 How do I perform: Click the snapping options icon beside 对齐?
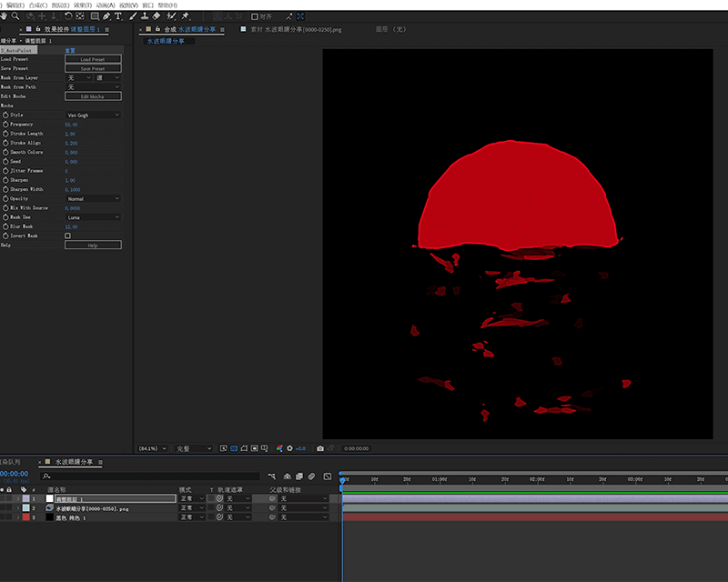288,16
